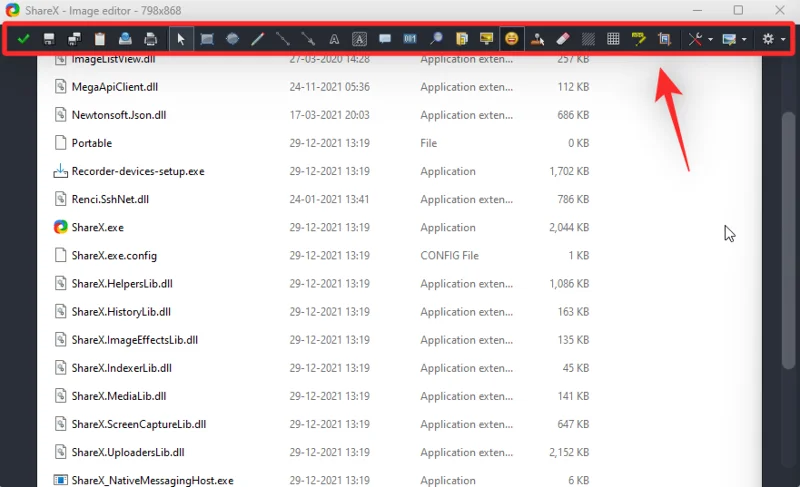The image size is (800, 487).
Task: Click ShareX.ImageEffectsLib.dll entry
Action: [x=135, y=340]
